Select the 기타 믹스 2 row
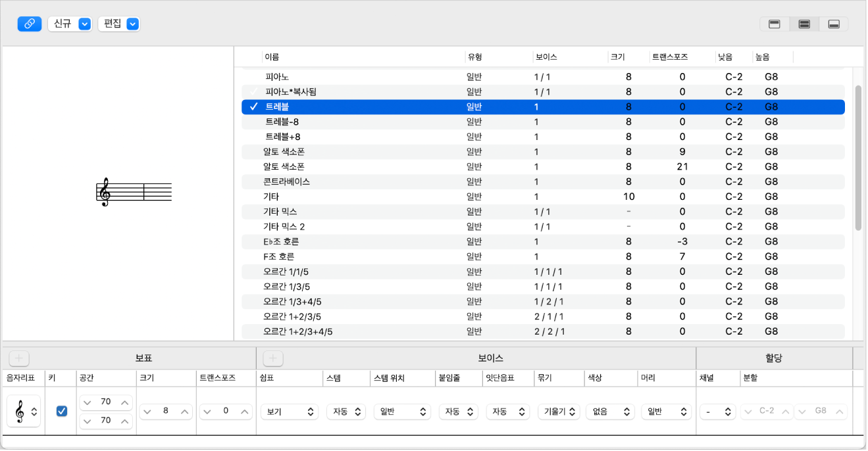 (284, 227)
